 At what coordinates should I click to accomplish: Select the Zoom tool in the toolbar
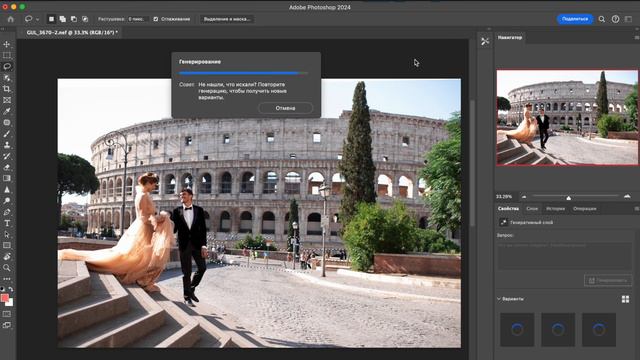pos(7,268)
